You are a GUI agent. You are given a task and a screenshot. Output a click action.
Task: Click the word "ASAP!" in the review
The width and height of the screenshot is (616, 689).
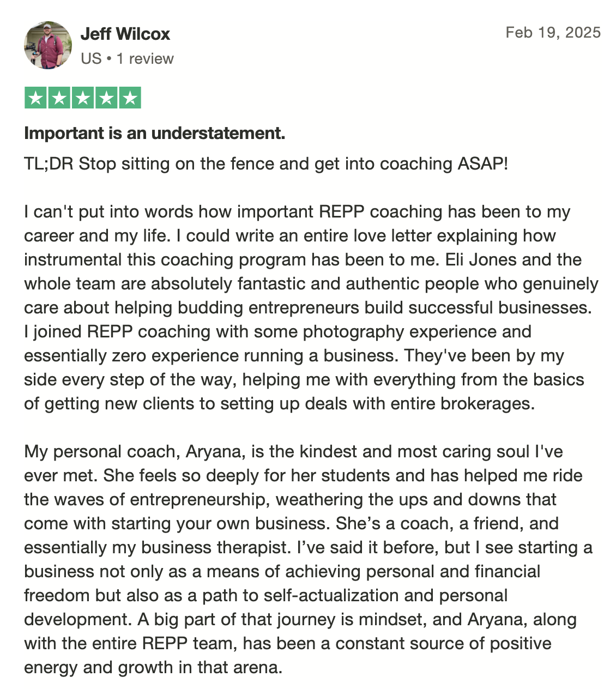482,164
